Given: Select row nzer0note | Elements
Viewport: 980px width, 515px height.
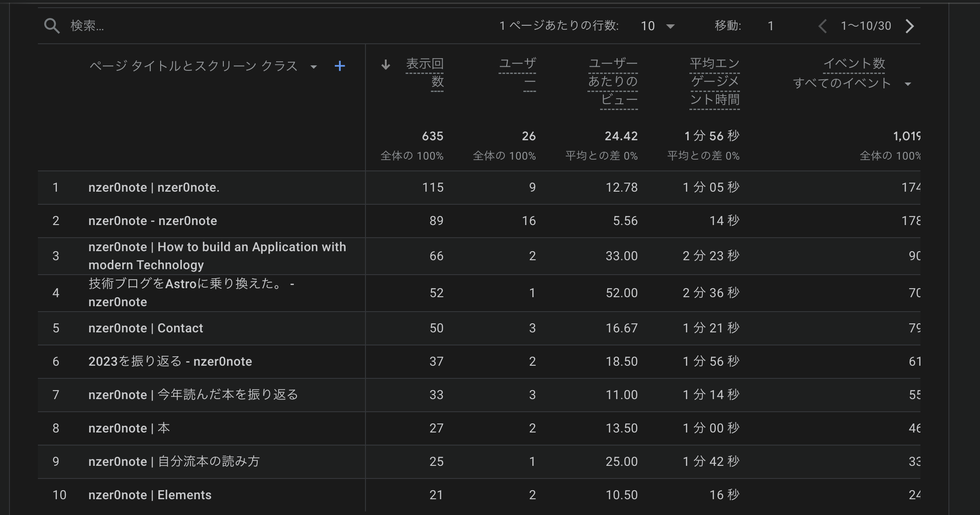Looking at the screenshot, I should [x=150, y=495].
